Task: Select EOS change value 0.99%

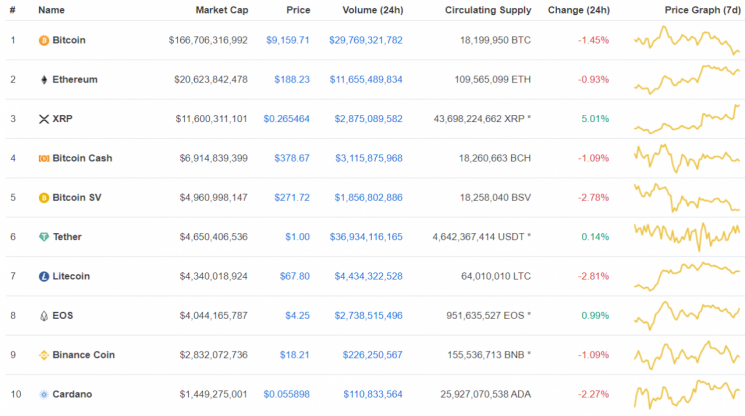Action: pyautogui.click(x=595, y=316)
